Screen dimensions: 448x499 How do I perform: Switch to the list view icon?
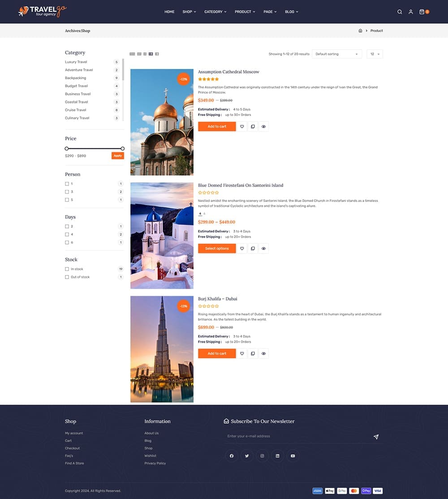click(151, 54)
